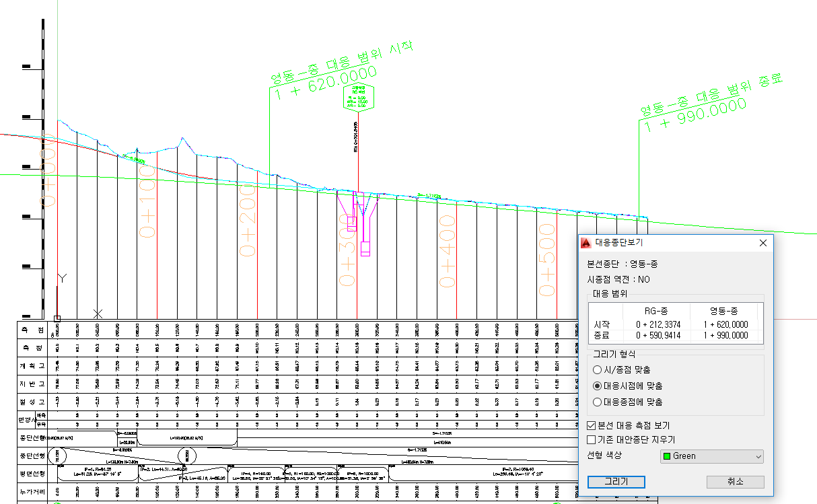Select the 대응시점에 맞춤 radio option
The height and width of the screenshot is (504, 817).
point(597,386)
